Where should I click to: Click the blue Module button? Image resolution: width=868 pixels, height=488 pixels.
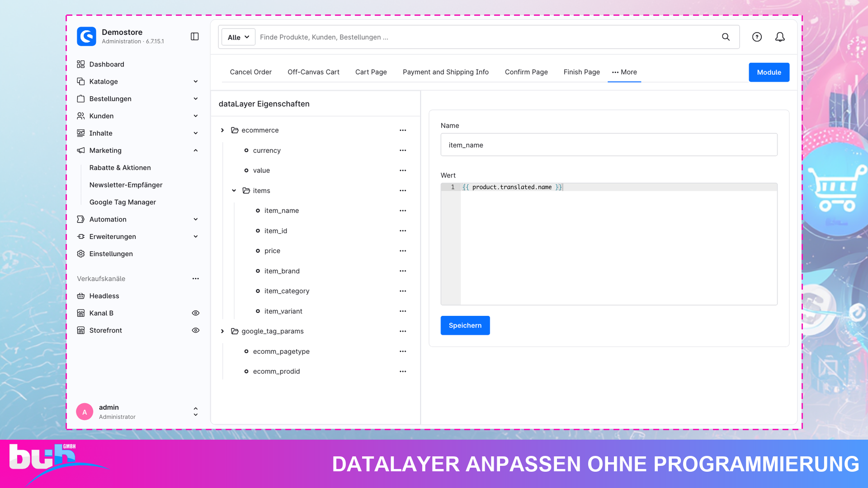click(x=769, y=72)
